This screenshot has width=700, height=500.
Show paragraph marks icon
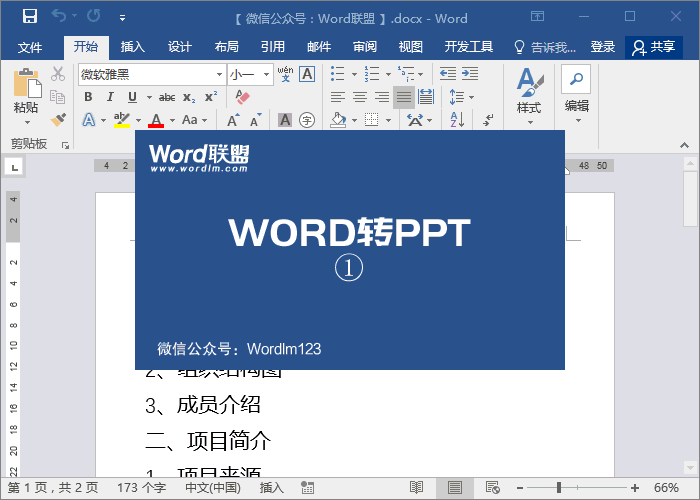coord(488,120)
